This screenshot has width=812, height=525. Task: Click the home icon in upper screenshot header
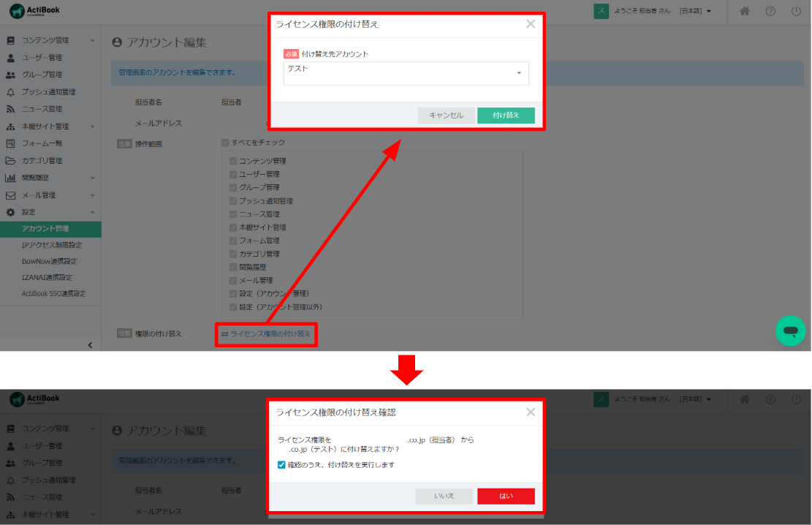click(745, 11)
